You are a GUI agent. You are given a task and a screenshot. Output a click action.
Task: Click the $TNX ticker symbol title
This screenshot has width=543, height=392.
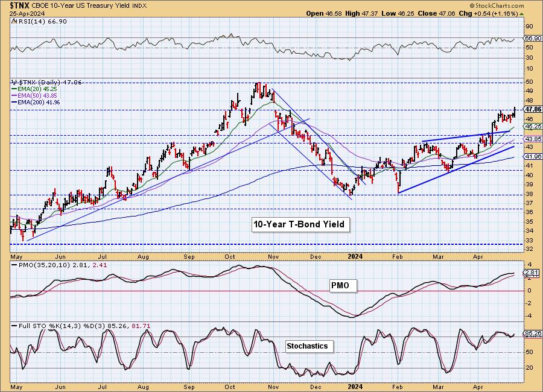coord(20,5)
